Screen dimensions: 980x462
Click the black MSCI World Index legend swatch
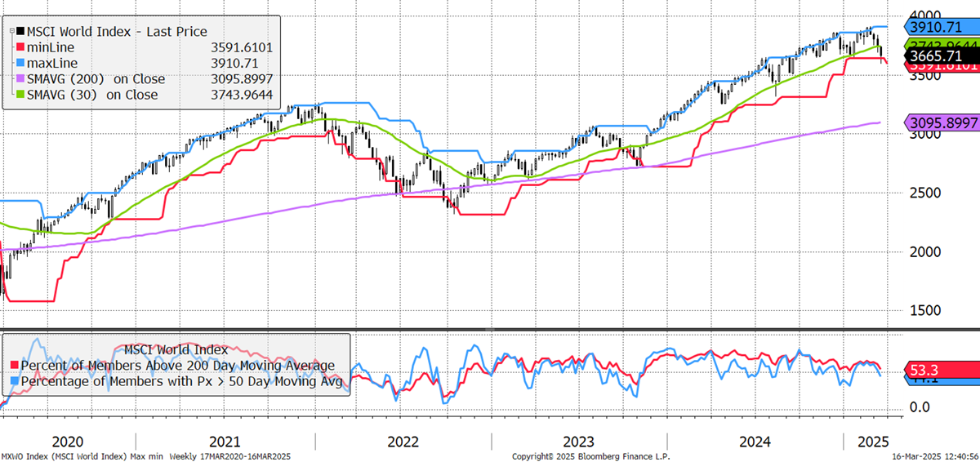pos(20,31)
